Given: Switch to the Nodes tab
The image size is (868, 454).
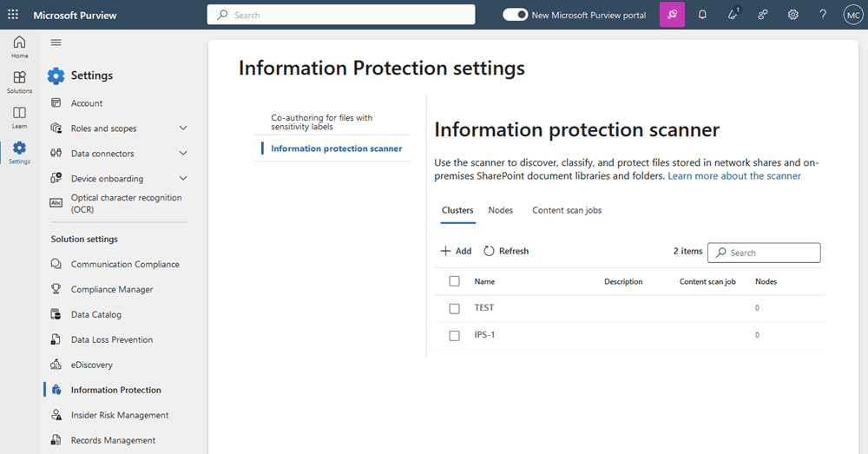Looking at the screenshot, I should tap(500, 210).
